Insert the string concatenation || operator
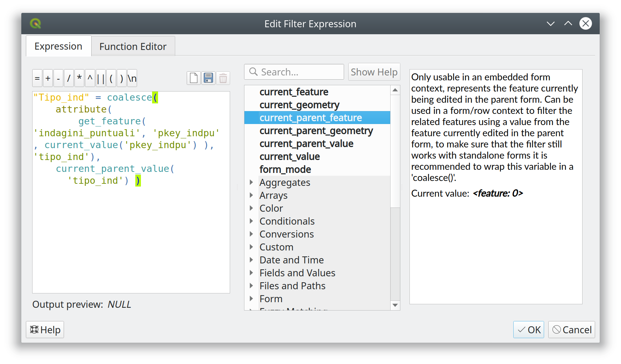The width and height of the screenshot is (621, 364). (x=101, y=79)
